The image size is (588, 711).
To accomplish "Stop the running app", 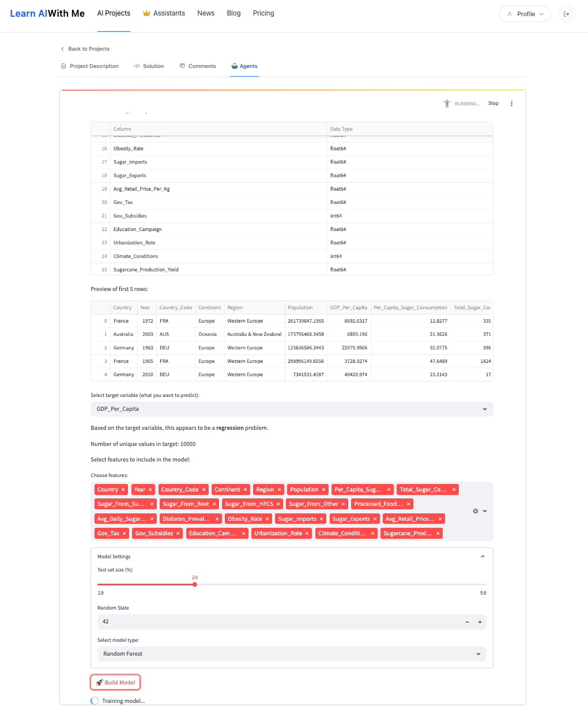I will pos(493,104).
